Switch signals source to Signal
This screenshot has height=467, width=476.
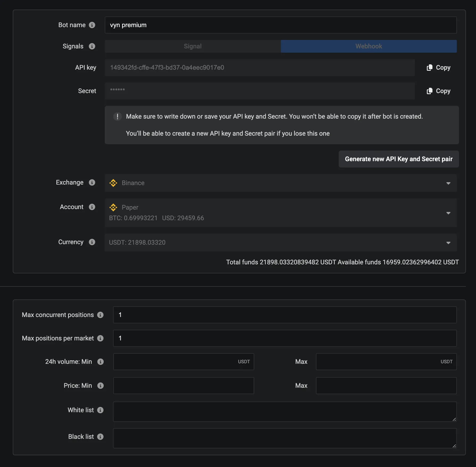[x=193, y=46]
